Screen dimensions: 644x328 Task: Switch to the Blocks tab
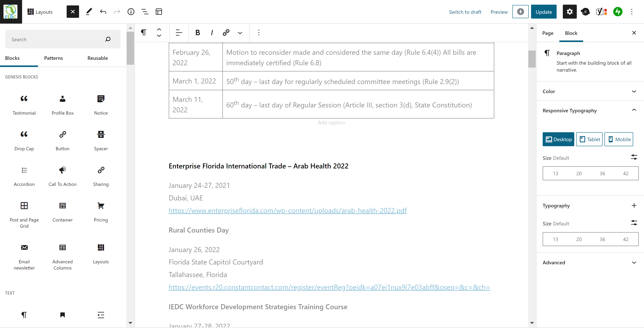12,58
